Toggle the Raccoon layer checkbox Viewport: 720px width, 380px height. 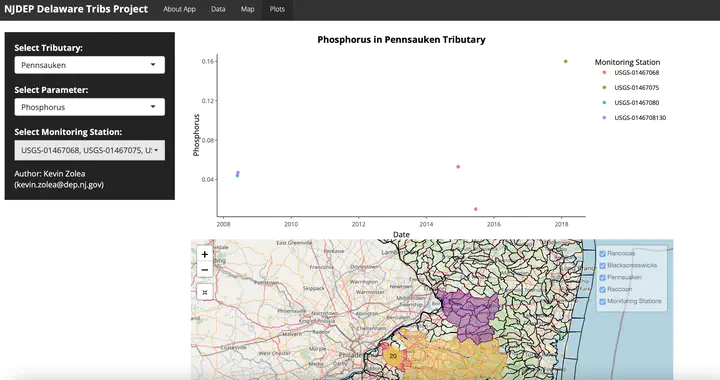pyautogui.click(x=602, y=289)
